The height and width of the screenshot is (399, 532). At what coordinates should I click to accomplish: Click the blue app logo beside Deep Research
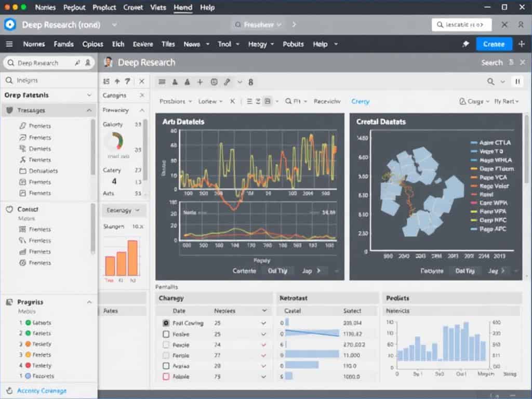pos(10,24)
